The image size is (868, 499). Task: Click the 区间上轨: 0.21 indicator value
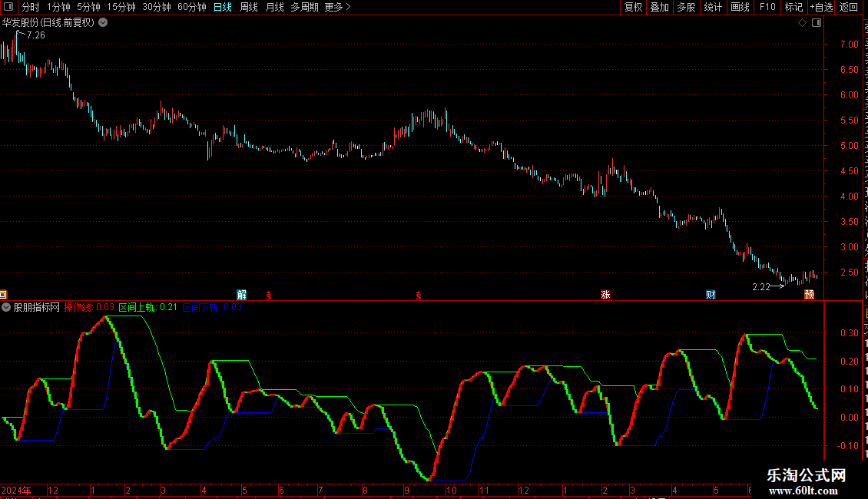(x=147, y=307)
